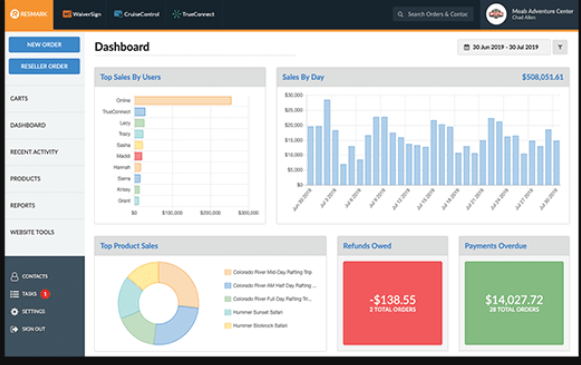The height and width of the screenshot is (365, 581).
Task: Open the Settings gear
Action: tap(14, 312)
